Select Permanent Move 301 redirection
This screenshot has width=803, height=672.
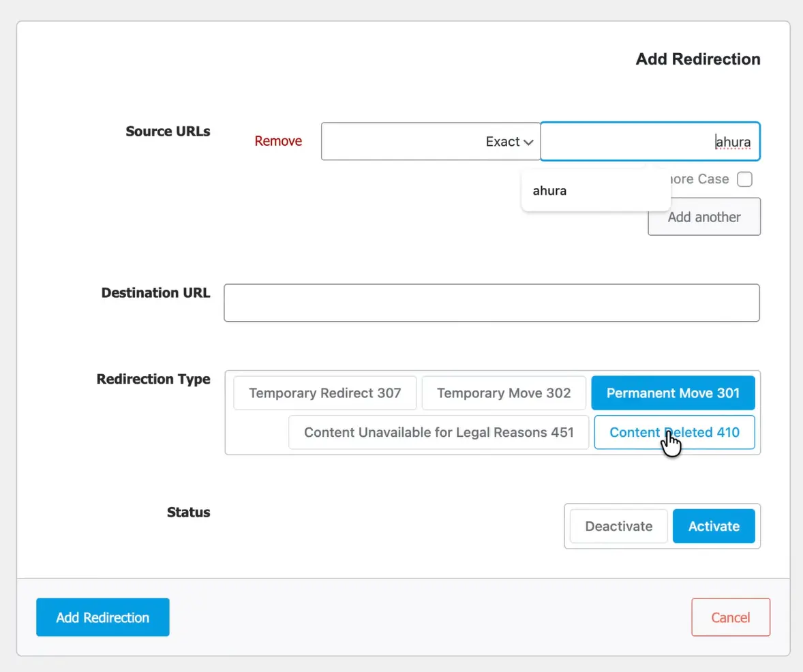(x=673, y=393)
